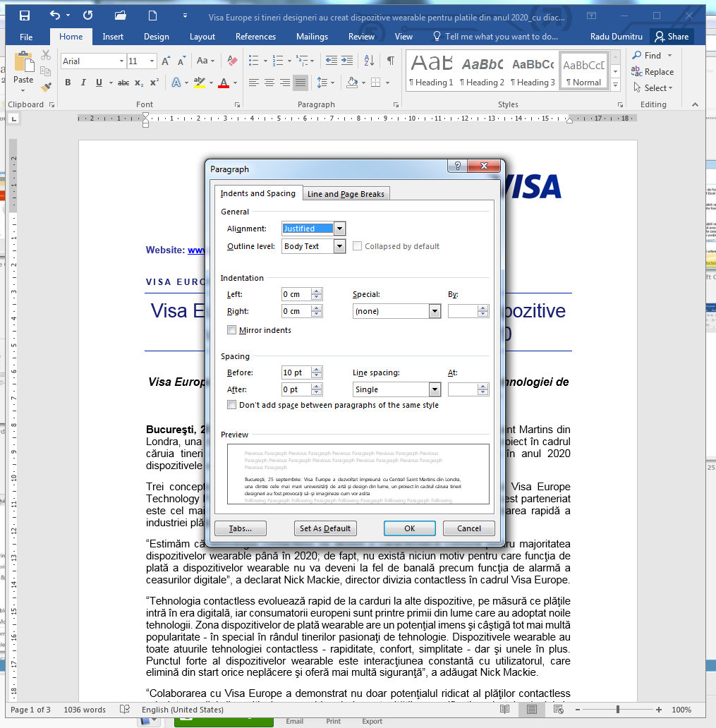Check Don't add space between paragraphs
Viewport: 716px width, 728px height.
pyautogui.click(x=231, y=405)
